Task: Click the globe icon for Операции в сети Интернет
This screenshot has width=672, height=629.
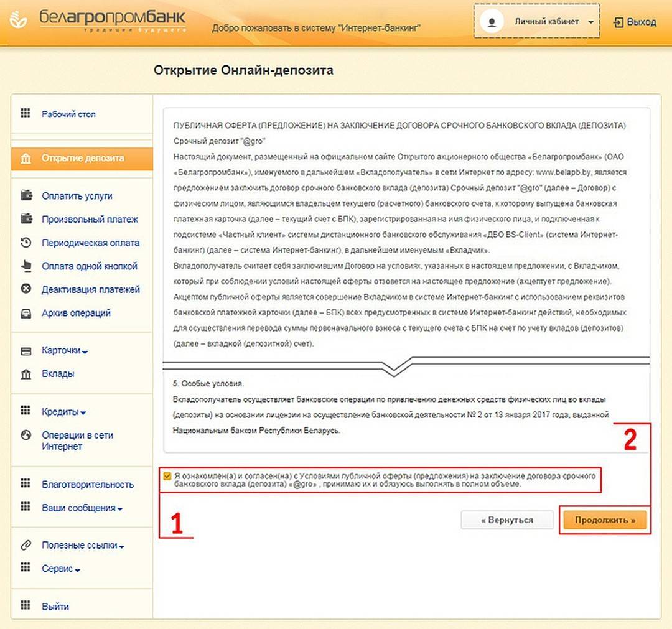Action: click(x=26, y=435)
